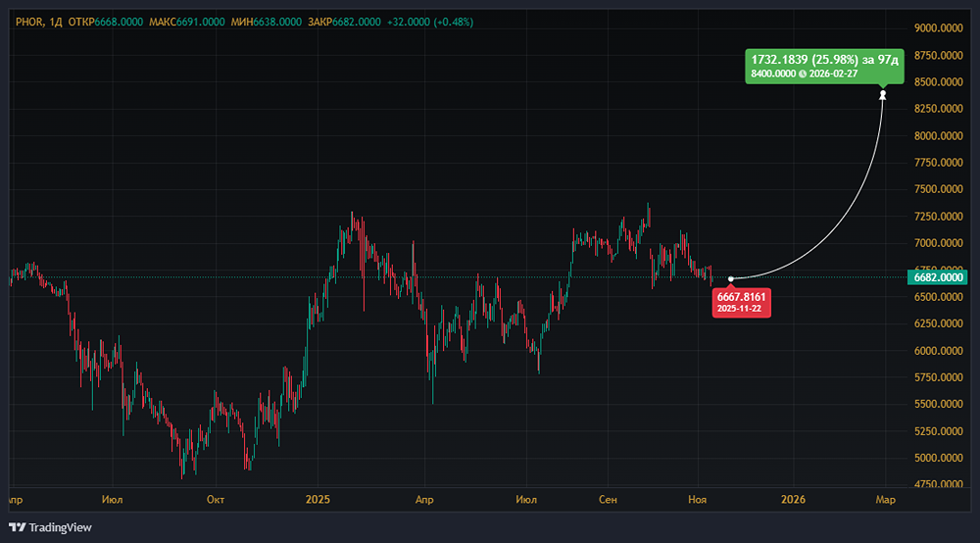This screenshot has height=543, width=980.
Task: Click the МИН low value 6638.0000
Action: click(x=278, y=22)
